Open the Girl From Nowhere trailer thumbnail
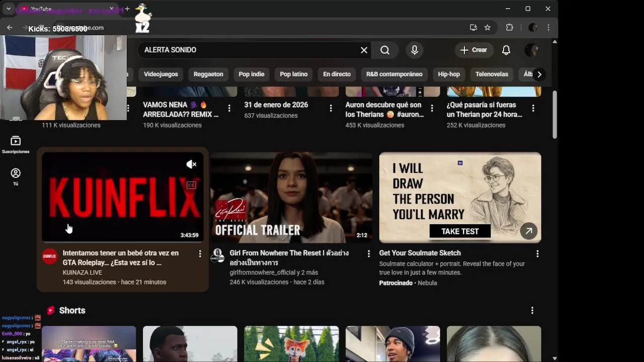The image size is (644, 362). tap(291, 198)
